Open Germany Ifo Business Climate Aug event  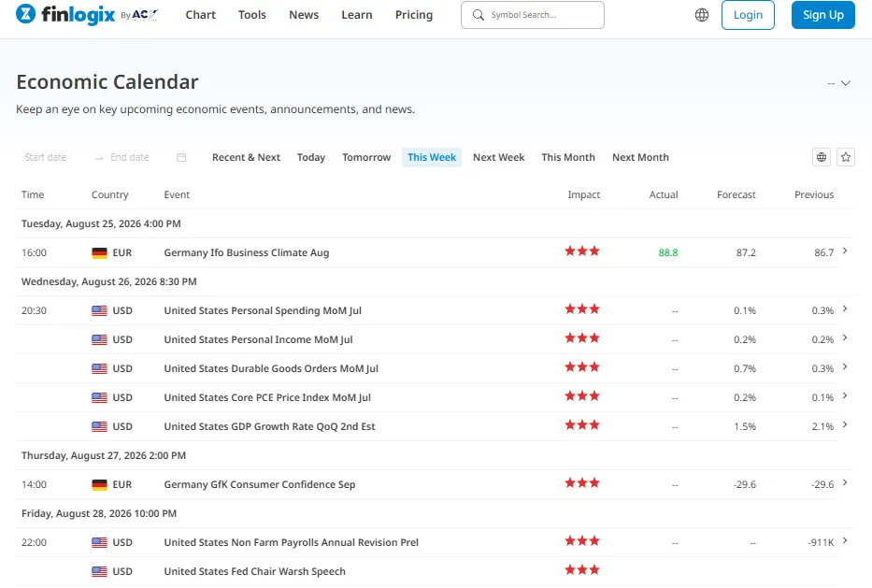(x=247, y=252)
